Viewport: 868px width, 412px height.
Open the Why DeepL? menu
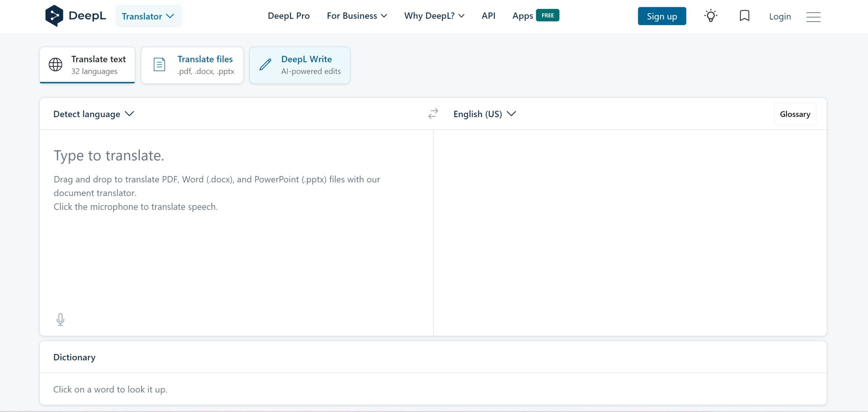[434, 16]
